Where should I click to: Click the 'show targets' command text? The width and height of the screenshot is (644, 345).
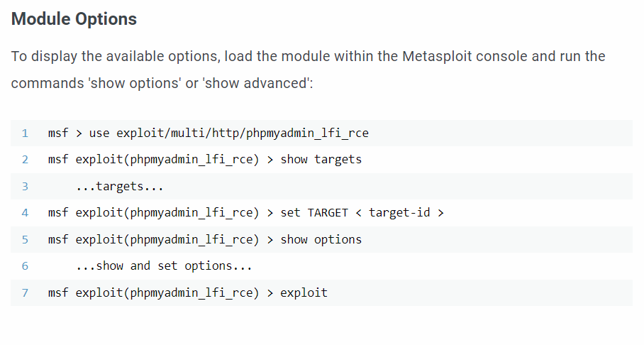[x=321, y=160]
